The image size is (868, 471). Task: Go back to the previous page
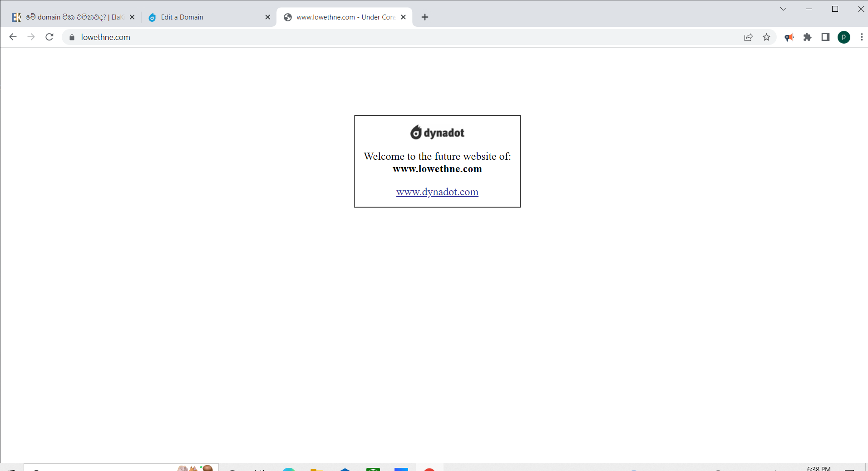pyautogui.click(x=13, y=37)
